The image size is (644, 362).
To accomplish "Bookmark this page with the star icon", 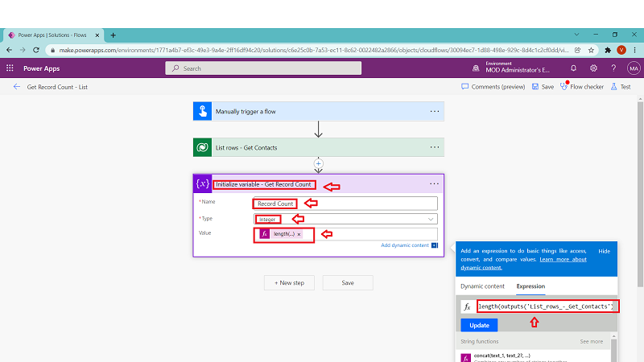I will click(x=591, y=50).
